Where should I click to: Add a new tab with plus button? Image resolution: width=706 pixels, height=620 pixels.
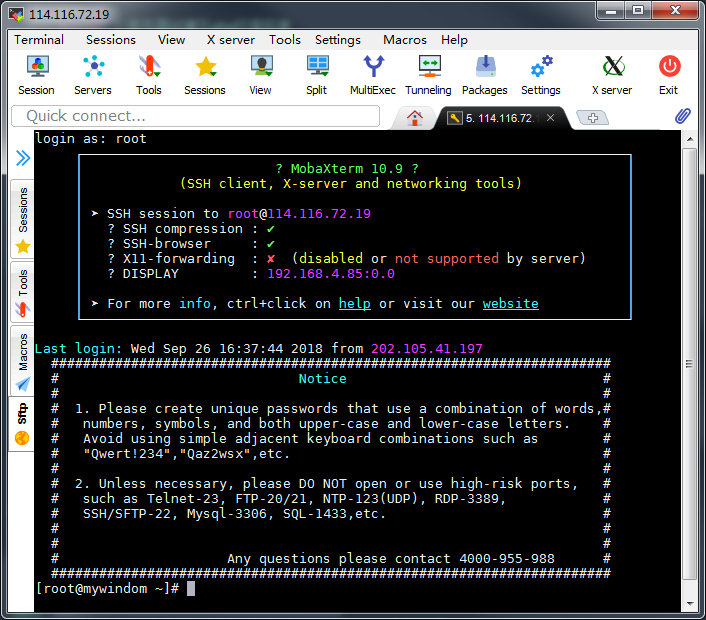point(593,118)
